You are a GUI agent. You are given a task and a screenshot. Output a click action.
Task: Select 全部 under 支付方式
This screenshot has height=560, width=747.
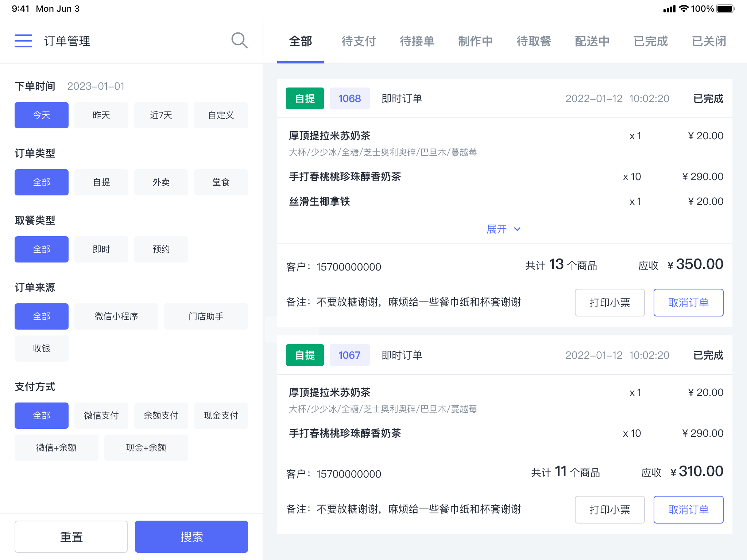[x=42, y=416]
